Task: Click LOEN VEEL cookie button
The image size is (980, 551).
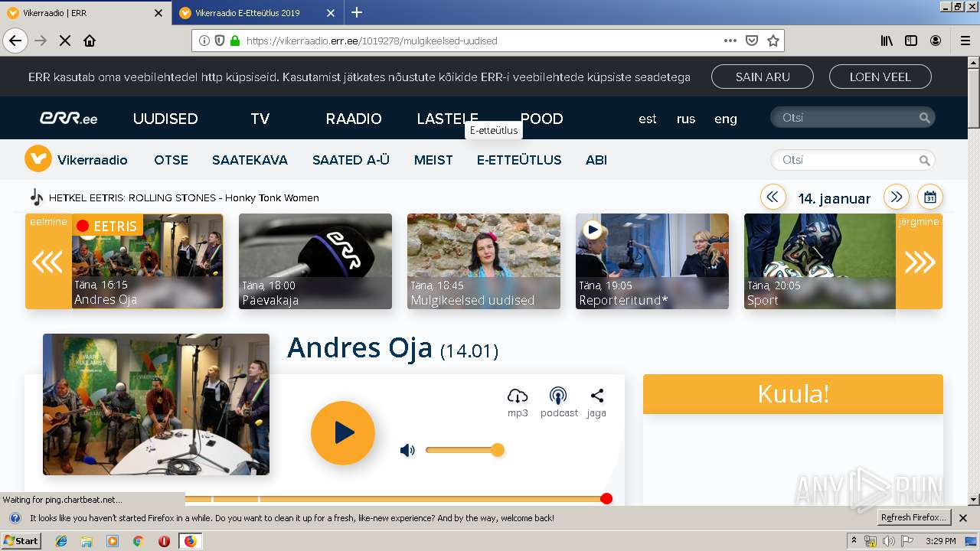Action: 880,77
